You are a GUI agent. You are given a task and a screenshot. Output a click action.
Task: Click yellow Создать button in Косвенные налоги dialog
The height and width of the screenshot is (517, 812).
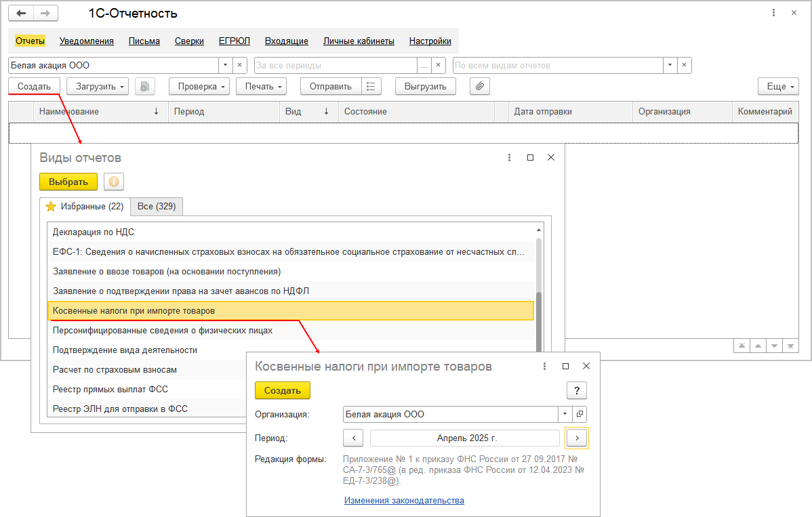[282, 391]
